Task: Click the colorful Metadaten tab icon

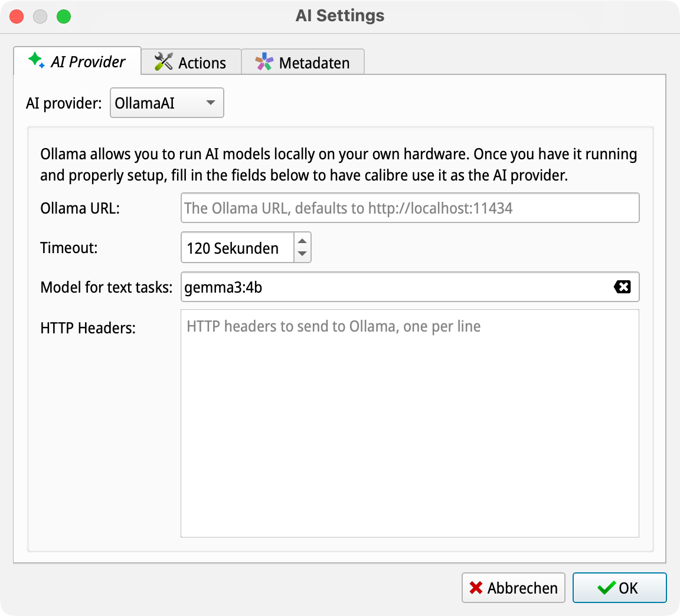Action: pyautogui.click(x=264, y=62)
